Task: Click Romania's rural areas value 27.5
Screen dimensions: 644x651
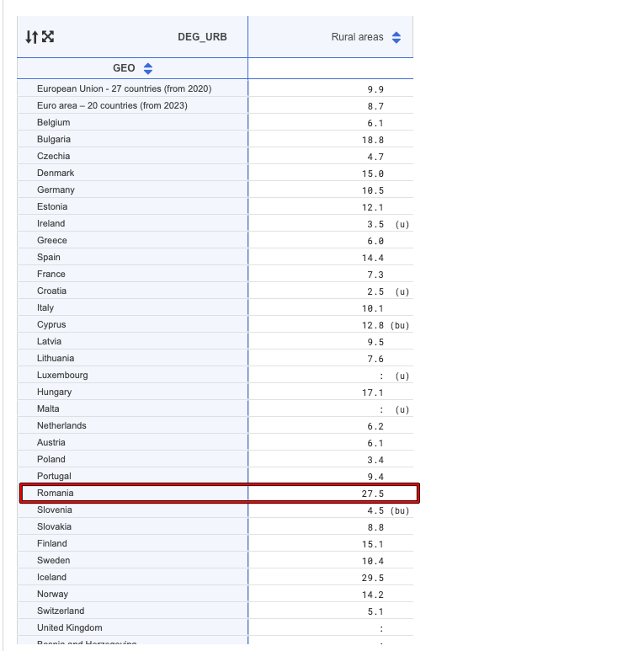Action: coord(373,493)
